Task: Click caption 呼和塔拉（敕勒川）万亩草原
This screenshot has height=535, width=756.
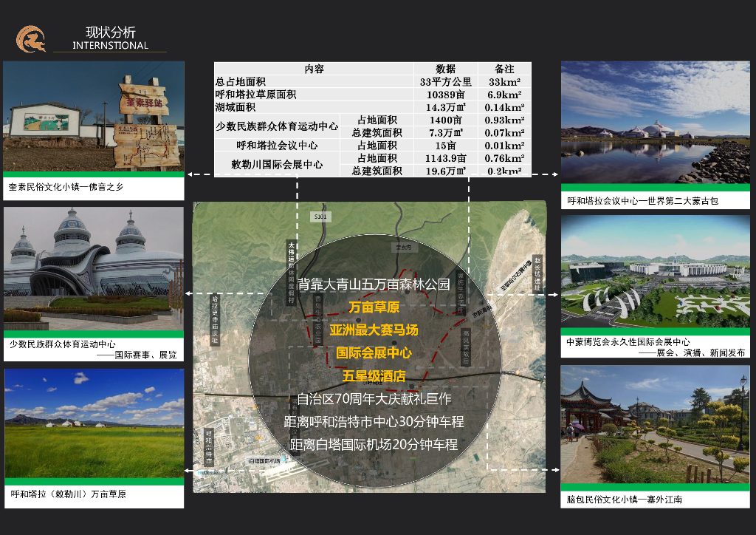Action: pos(69,494)
